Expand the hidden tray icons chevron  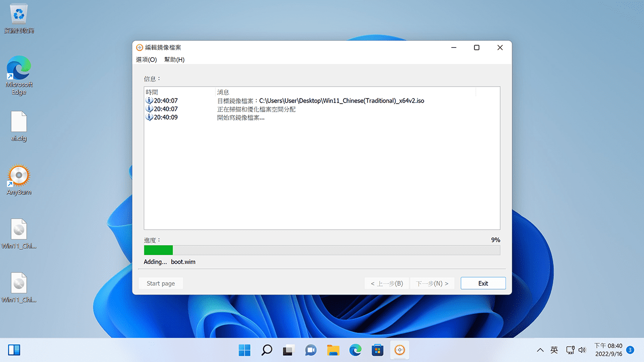pos(540,350)
